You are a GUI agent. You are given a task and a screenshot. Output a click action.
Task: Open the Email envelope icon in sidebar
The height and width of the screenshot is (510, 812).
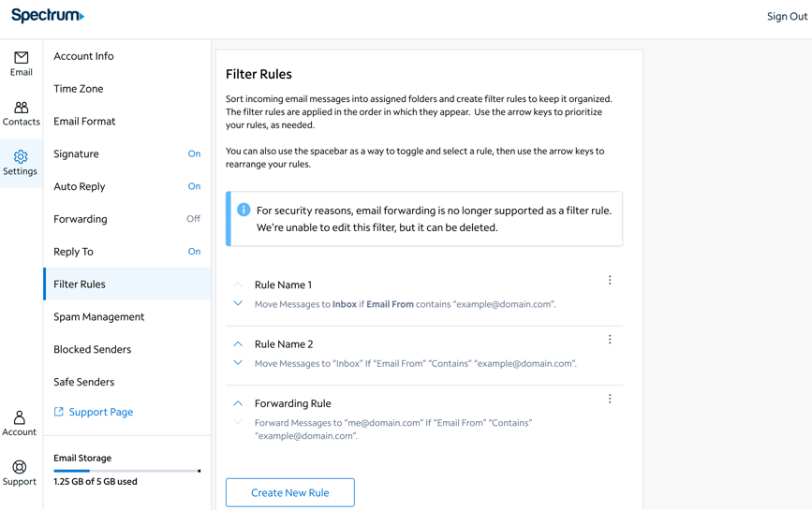coord(21,58)
